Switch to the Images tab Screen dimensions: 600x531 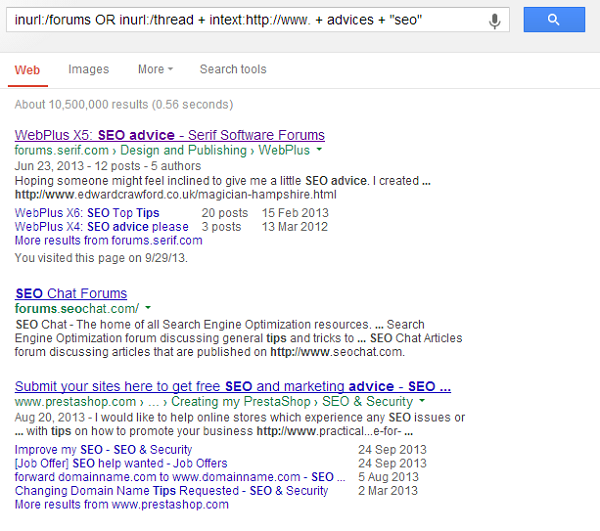88,69
